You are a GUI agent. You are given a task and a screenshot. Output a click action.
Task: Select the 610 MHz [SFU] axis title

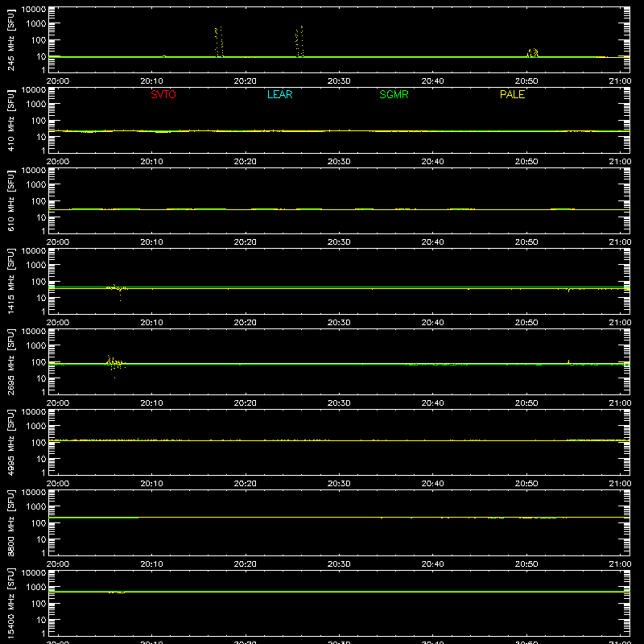10,200
